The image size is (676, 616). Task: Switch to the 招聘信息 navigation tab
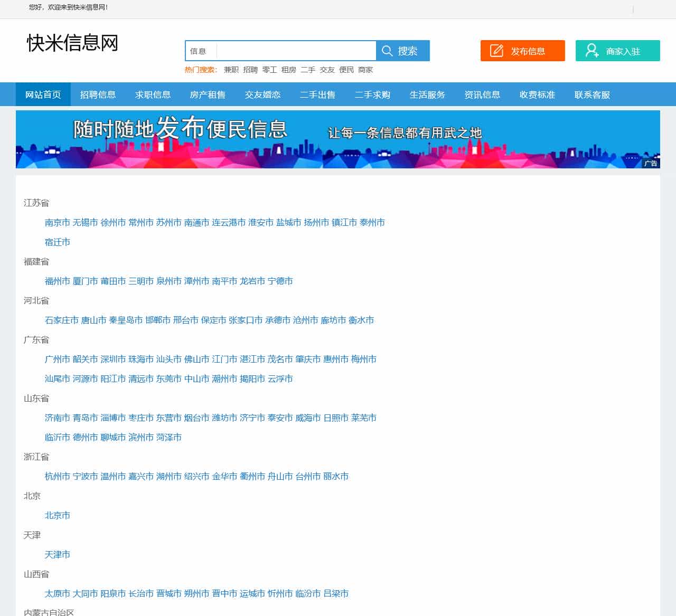[99, 94]
